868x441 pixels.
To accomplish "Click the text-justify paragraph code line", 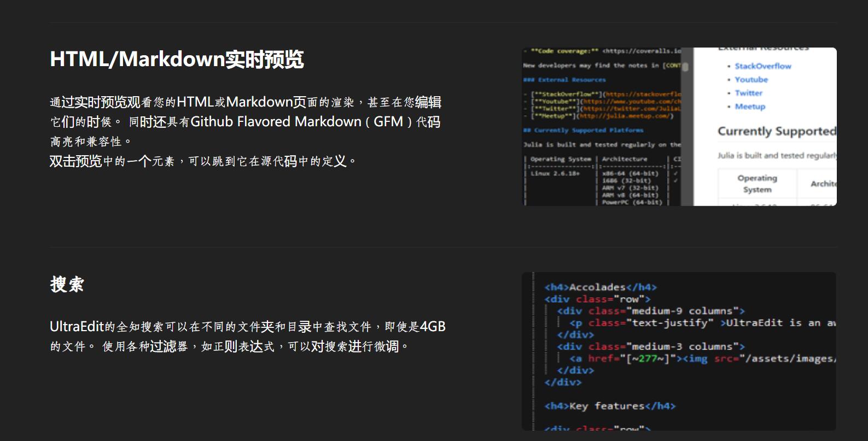I will [703, 323].
